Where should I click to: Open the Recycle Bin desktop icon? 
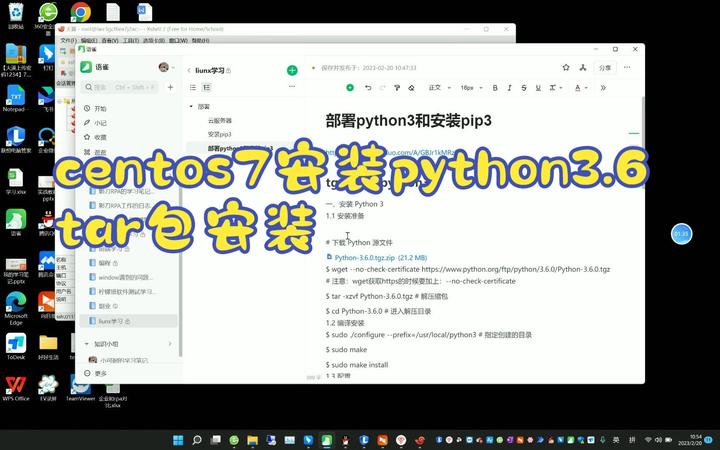[x=16, y=16]
